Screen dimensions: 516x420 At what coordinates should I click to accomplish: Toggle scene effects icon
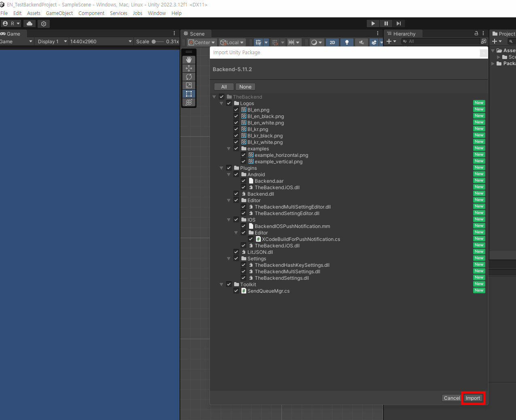click(x=374, y=42)
